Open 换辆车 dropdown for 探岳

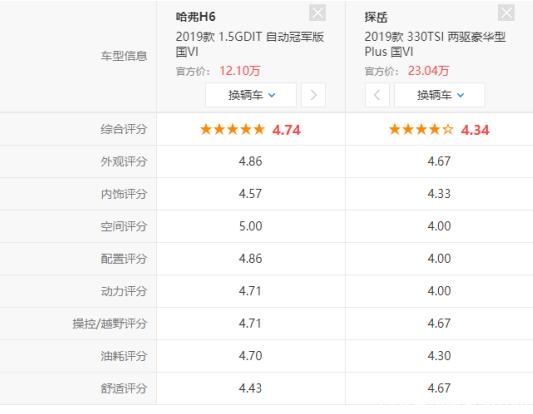(440, 95)
